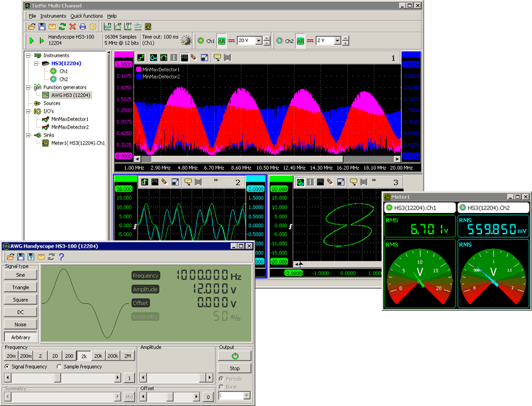This screenshot has width=532, height=406.
Task: Select Sources in the object tree
Action: [52, 103]
